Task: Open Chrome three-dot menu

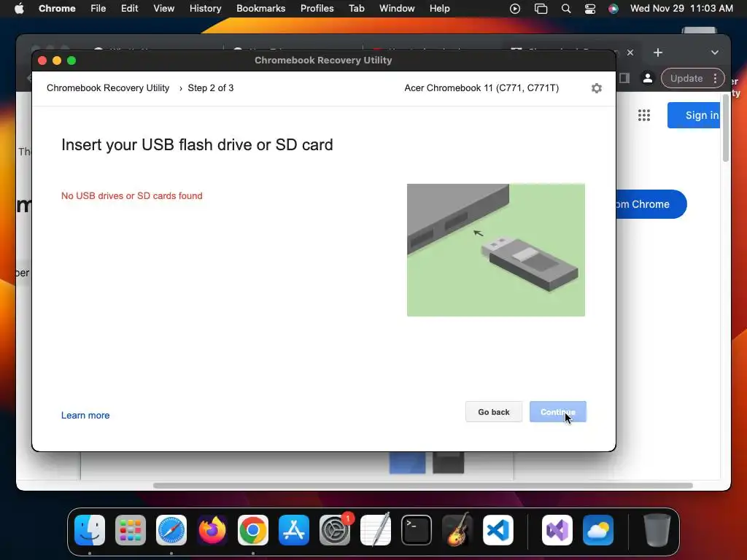Action: coord(715,78)
